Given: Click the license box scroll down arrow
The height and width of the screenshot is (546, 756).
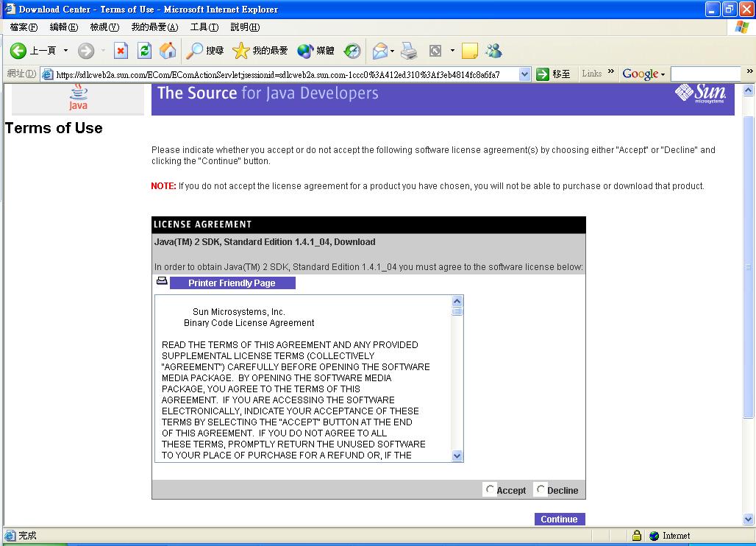Looking at the screenshot, I should [x=457, y=455].
